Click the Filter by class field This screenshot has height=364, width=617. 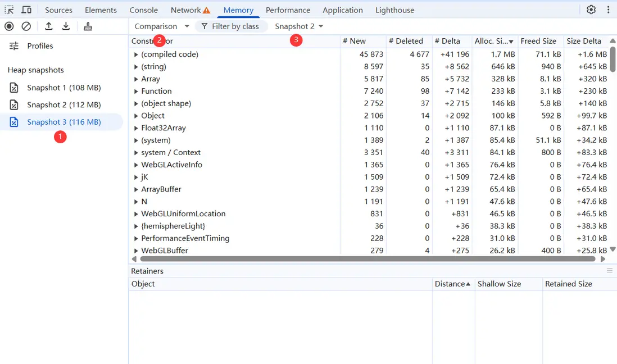[x=232, y=26]
